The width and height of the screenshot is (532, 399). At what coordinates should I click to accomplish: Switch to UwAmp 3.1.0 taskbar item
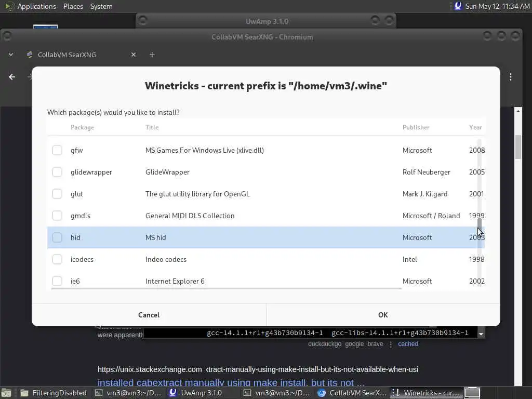click(202, 393)
